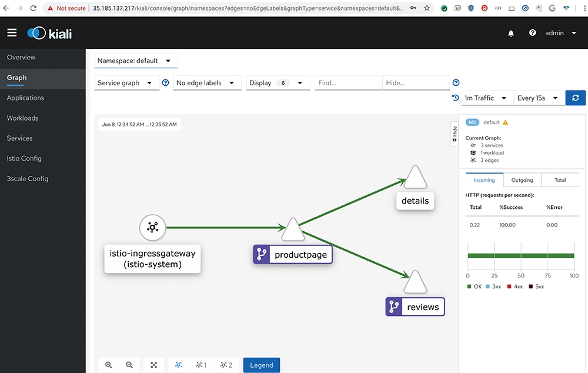Open the notifications bell
Viewport: 588px width, 373px height.
511,34
